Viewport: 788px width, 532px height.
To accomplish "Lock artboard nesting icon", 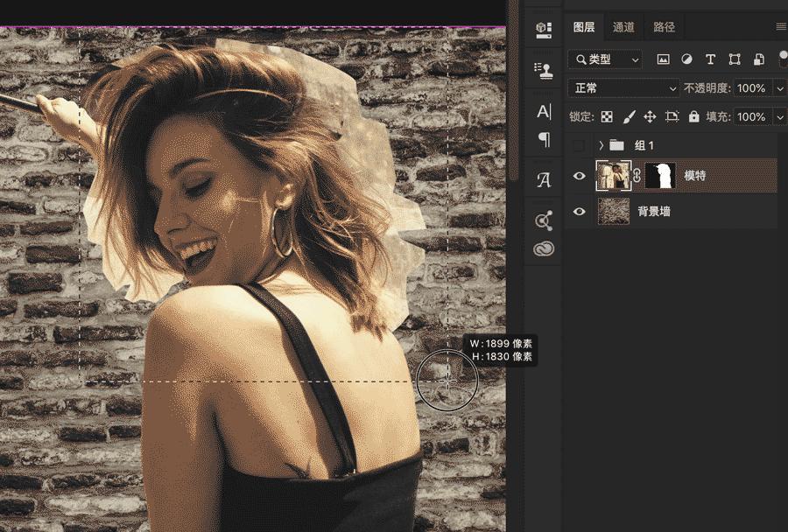I will click(672, 116).
